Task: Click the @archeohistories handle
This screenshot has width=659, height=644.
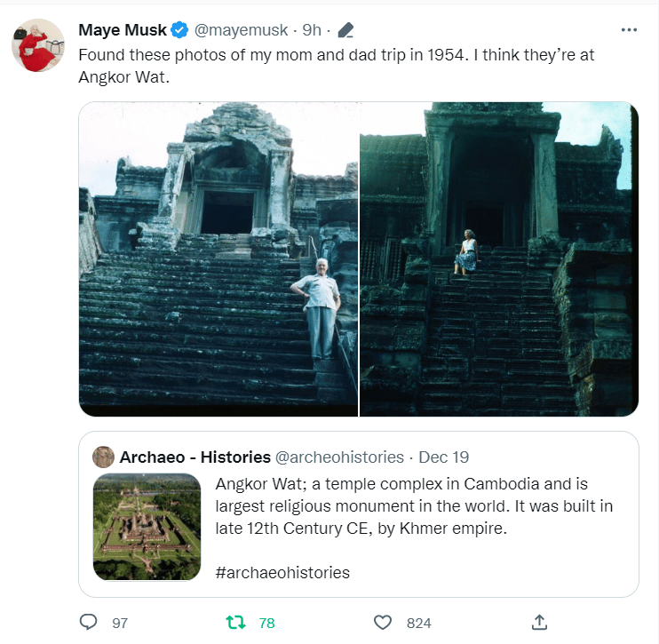Action: 339,457
